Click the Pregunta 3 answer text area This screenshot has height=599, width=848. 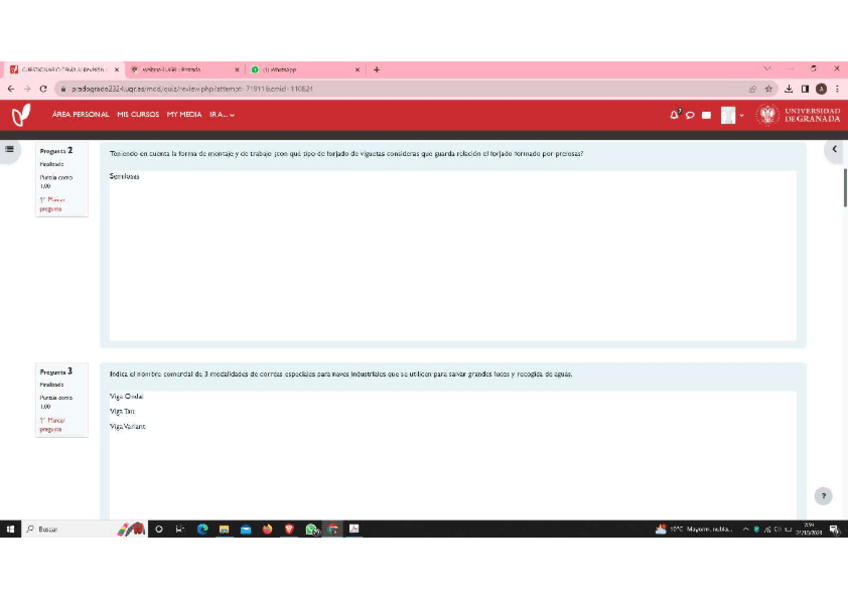pyautogui.click(x=453, y=455)
